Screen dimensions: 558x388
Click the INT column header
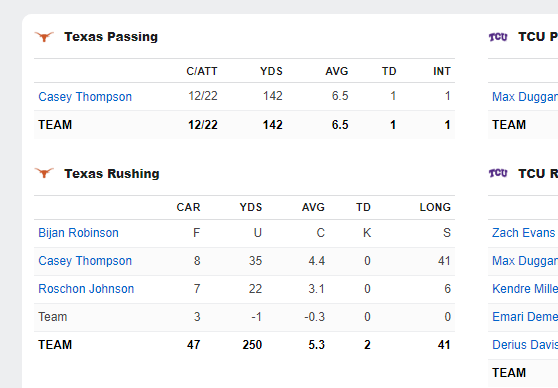click(x=442, y=71)
